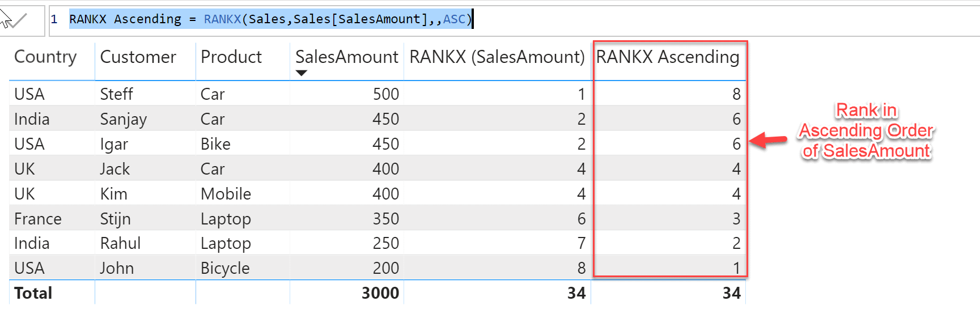Image resolution: width=980 pixels, height=318 pixels.
Task: Select the Bike product cell
Action: coord(215,144)
